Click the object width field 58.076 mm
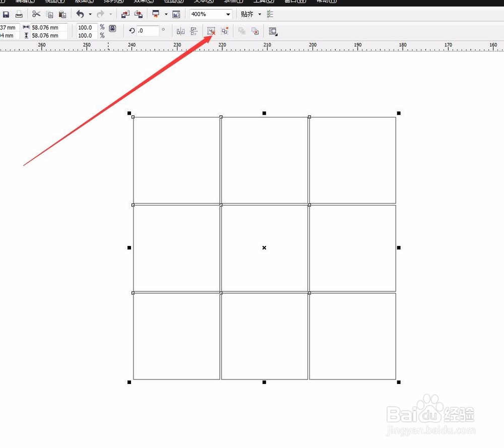Image resolution: width=504 pixels, height=448 pixels. 49,28
